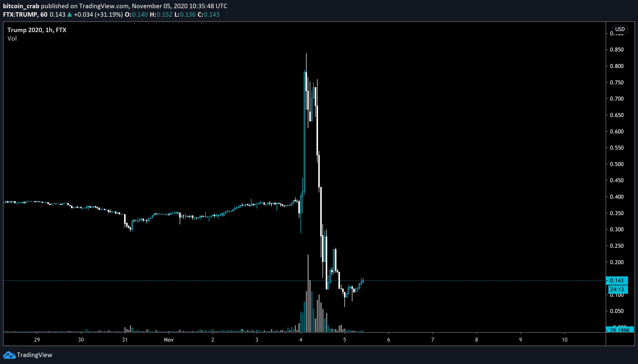Click the 10 date label on time axis
Viewport: 638px width, 364px height.
[565, 340]
